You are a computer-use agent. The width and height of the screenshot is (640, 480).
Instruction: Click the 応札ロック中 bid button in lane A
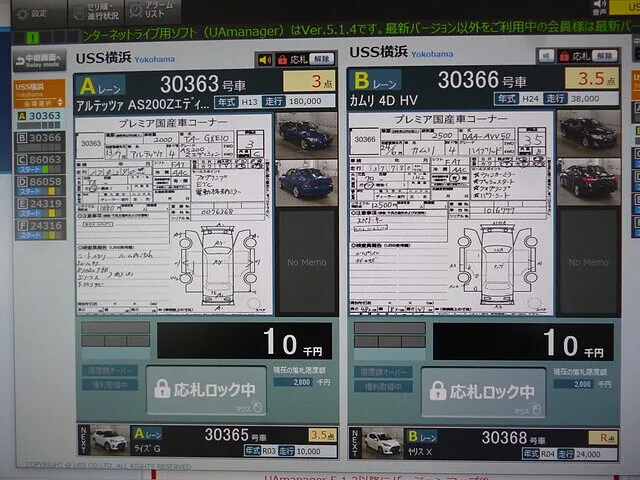(206, 391)
